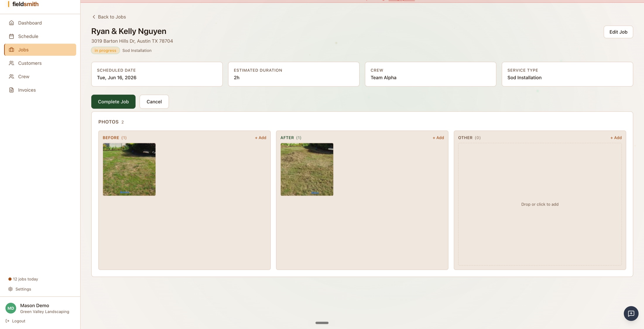
Task: Navigate to Crew
Action: tap(40, 77)
